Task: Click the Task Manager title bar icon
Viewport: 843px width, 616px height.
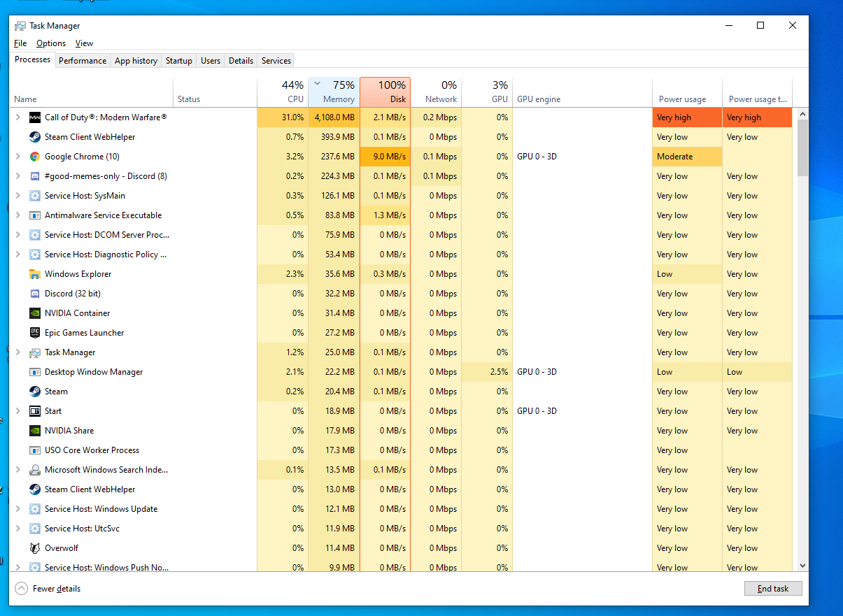Action: click(x=20, y=26)
